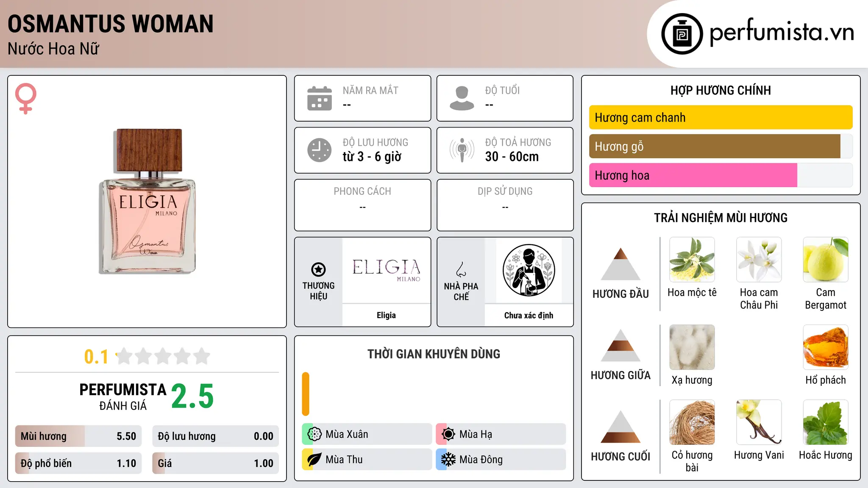Click the Mùi hương score bar
This screenshot has height=488, width=868.
pos(78,436)
